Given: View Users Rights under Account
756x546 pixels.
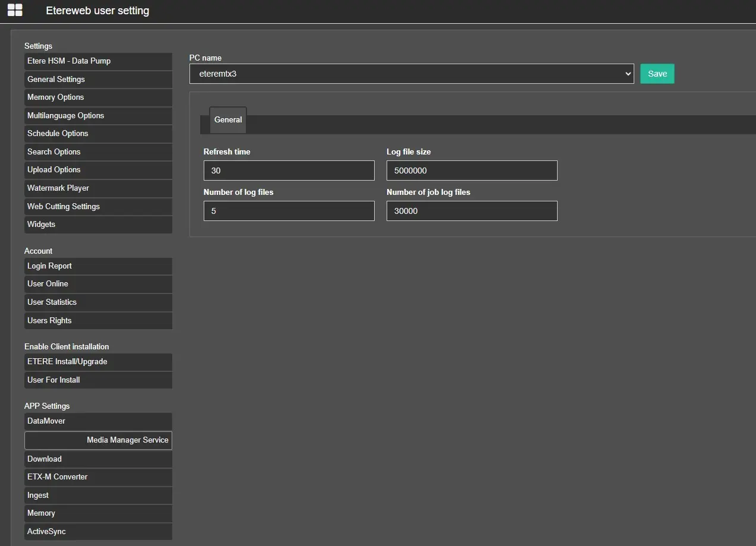Looking at the screenshot, I should tap(98, 321).
